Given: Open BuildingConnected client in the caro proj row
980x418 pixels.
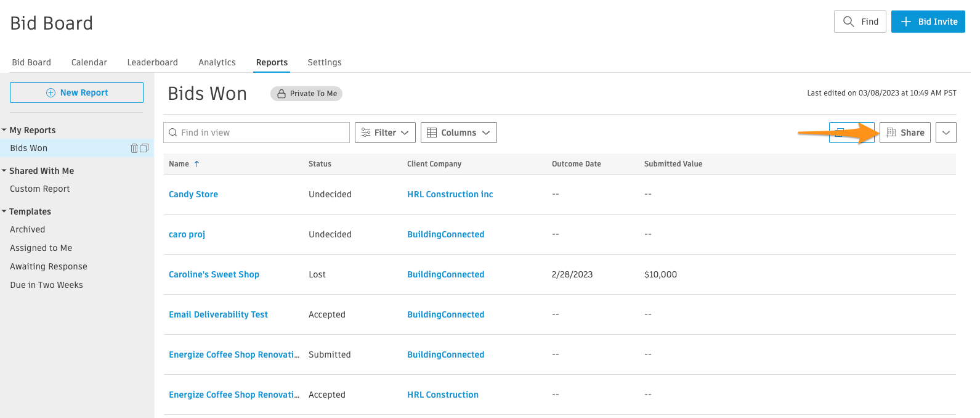Looking at the screenshot, I should pos(446,234).
